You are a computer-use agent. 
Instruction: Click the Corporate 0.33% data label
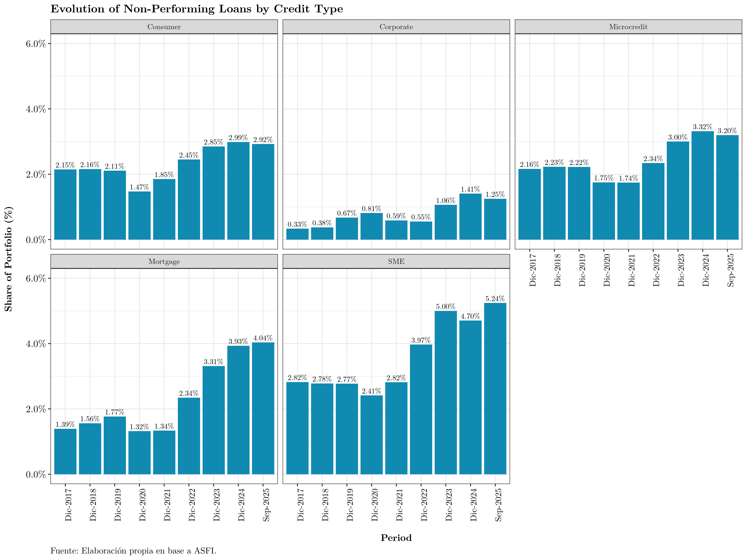point(297,225)
